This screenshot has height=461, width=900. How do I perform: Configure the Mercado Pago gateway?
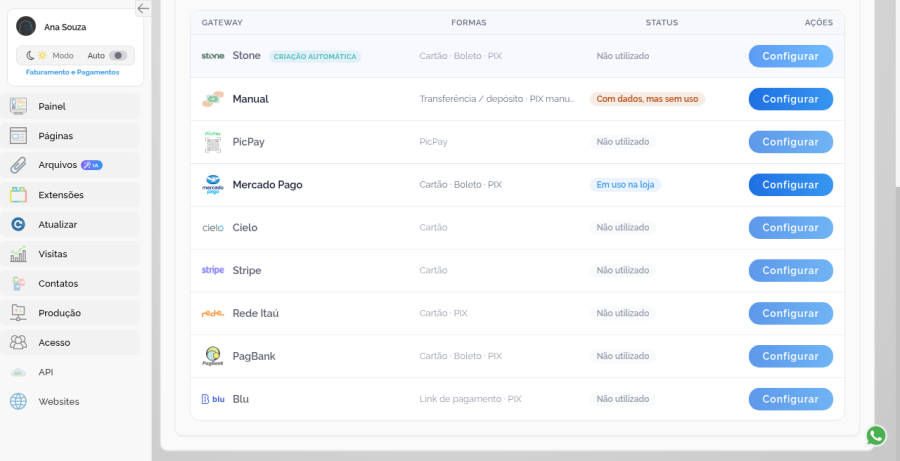(790, 185)
